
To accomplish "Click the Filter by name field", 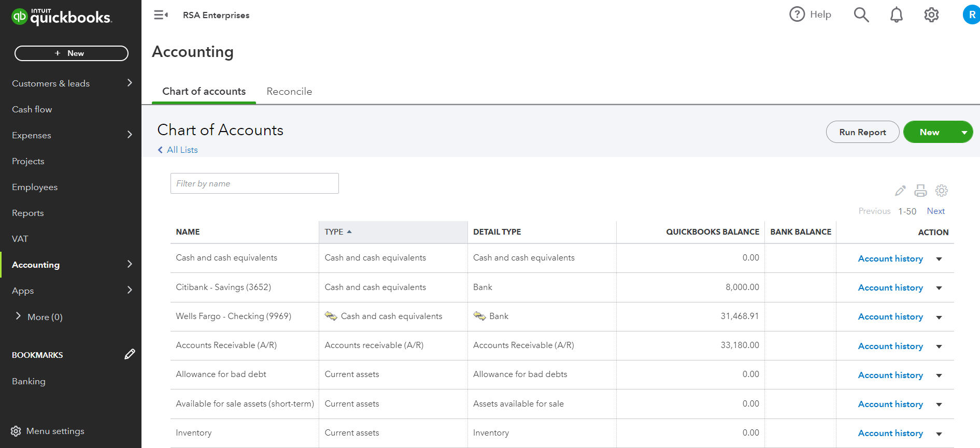I will tap(254, 183).
